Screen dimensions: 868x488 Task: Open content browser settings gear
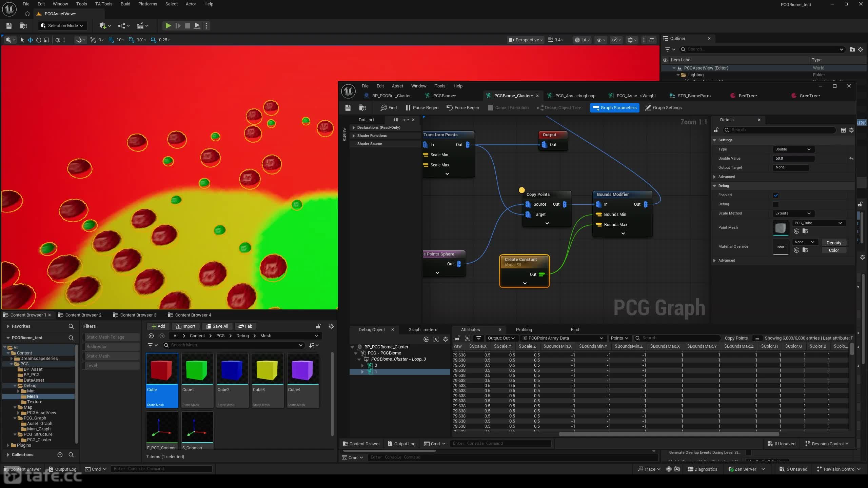(331, 326)
